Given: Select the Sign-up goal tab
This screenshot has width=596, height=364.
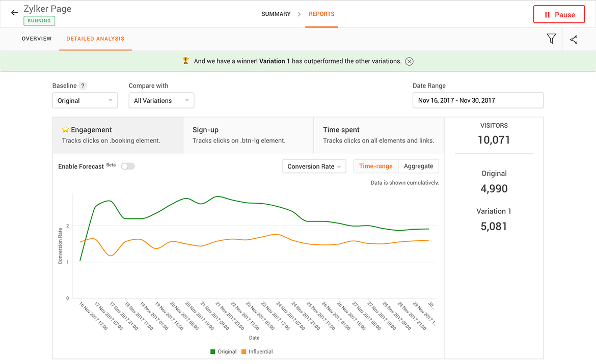Looking at the screenshot, I should point(248,135).
